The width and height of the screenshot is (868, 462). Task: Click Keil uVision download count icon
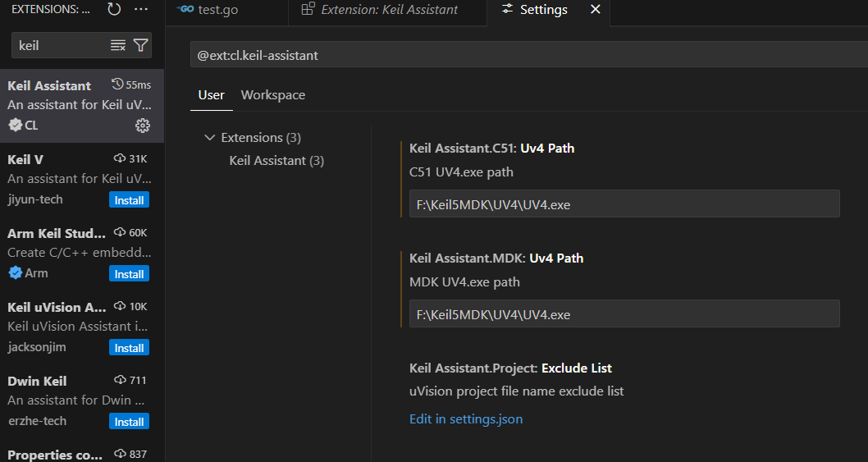(120, 306)
